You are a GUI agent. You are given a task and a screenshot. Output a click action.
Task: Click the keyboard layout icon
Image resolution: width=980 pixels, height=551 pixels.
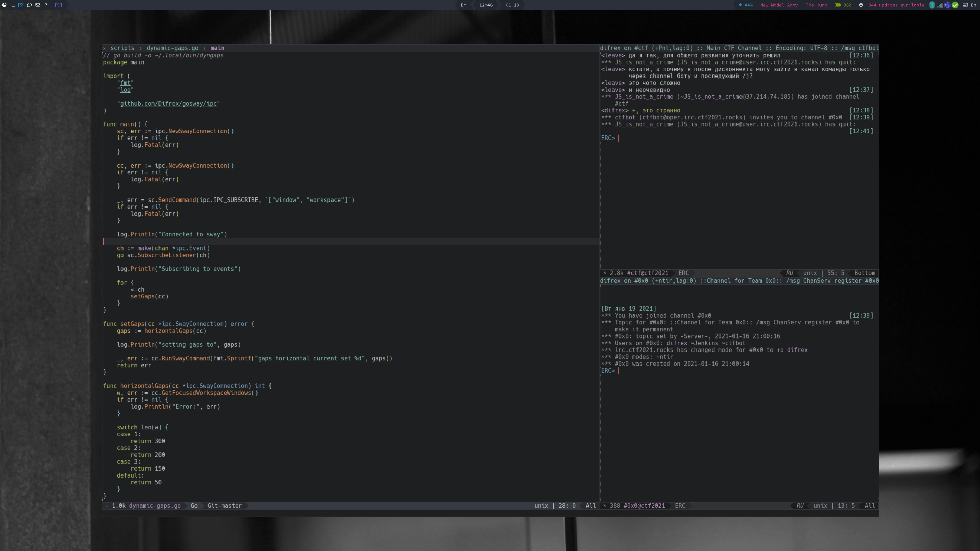click(x=965, y=5)
